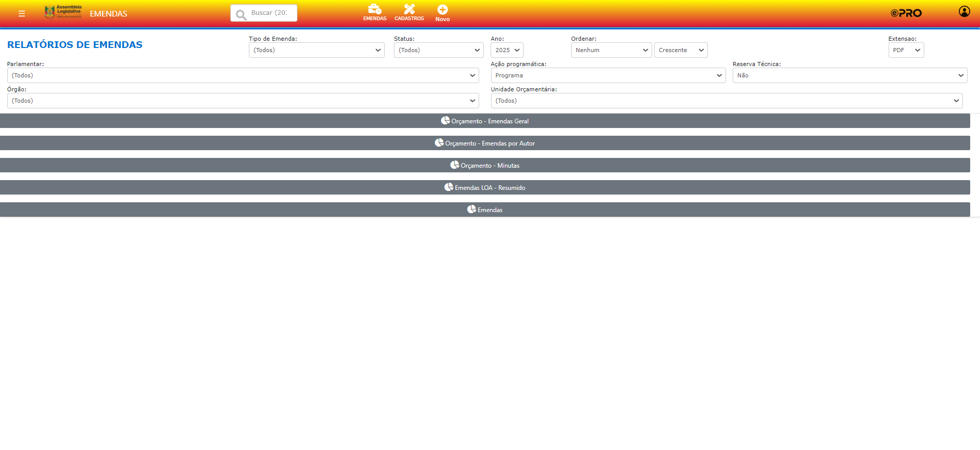Viewport: 980px width, 450px height.
Task: Open Orçamento - Minutas report
Action: point(485,165)
